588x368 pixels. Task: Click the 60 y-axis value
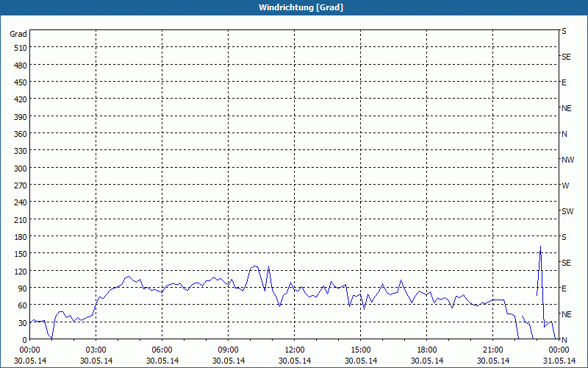[x=23, y=305]
